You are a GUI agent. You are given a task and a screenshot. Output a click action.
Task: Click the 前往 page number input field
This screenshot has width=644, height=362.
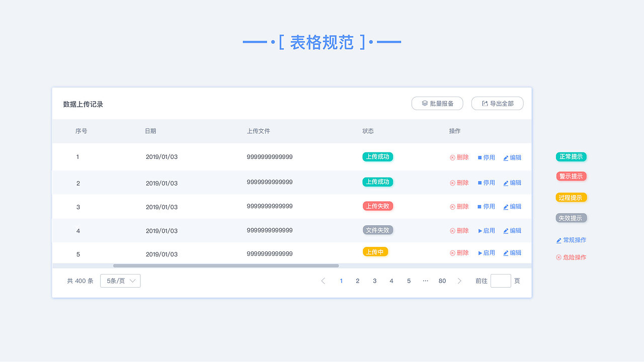pyautogui.click(x=501, y=281)
